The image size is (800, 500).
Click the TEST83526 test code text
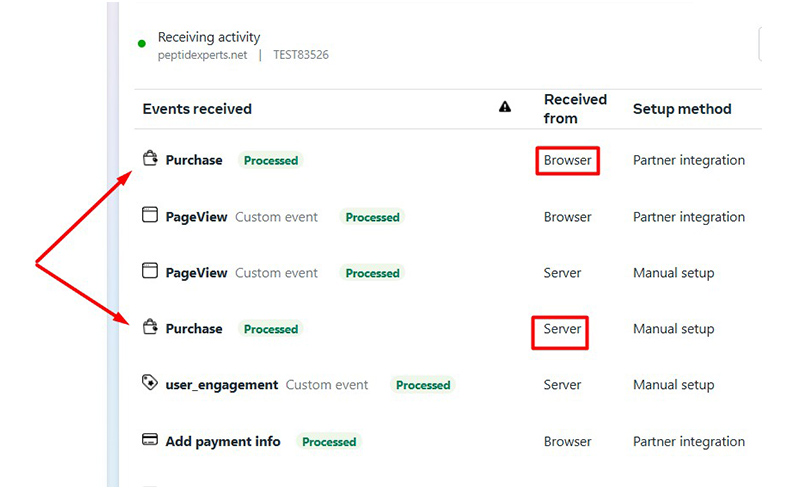(301, 55)
